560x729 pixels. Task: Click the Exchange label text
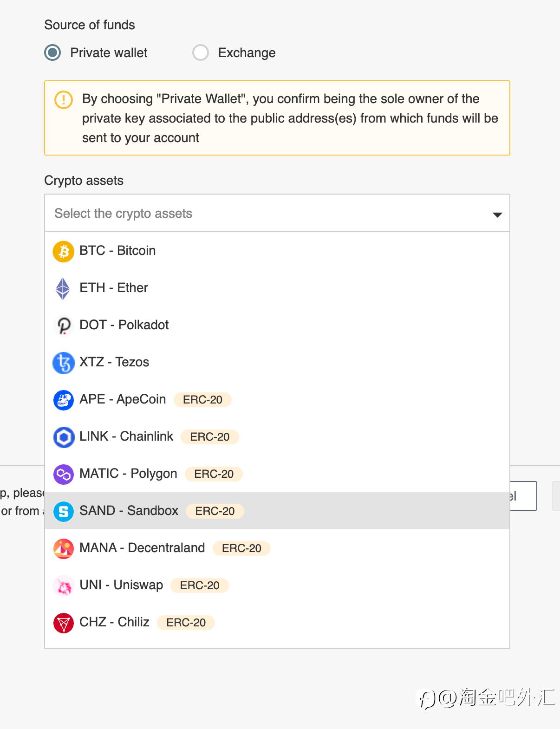(247, 53)
